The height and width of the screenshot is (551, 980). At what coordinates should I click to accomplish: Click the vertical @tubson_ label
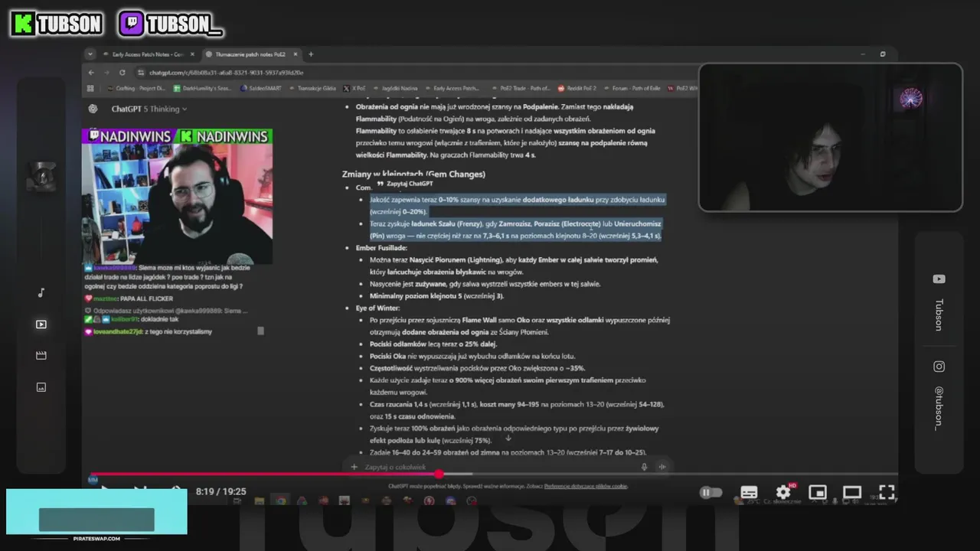pyautogui.click(x=939, y=408)
